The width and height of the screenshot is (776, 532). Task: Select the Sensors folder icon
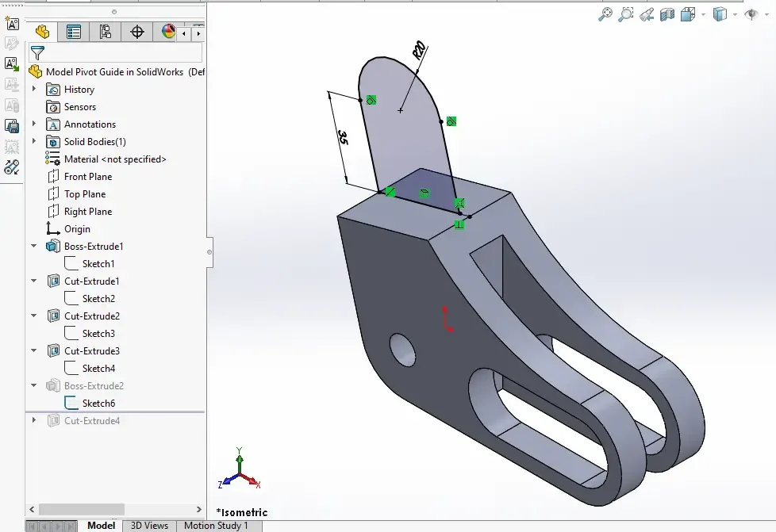[x=53, y=107]
